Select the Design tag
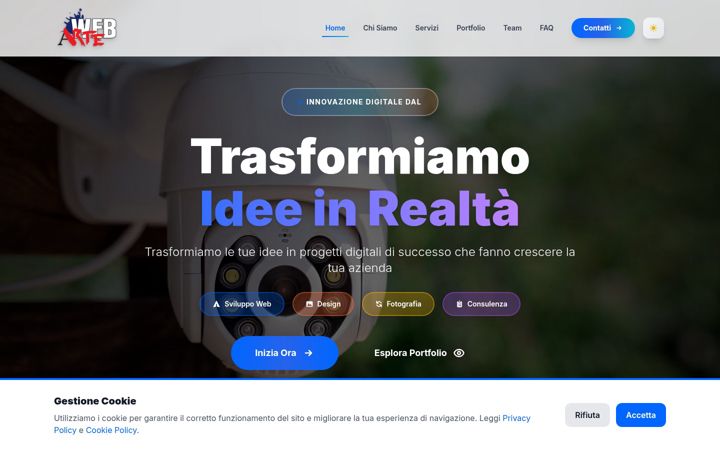Screen dimensions: 720x450 pos(323,304)
